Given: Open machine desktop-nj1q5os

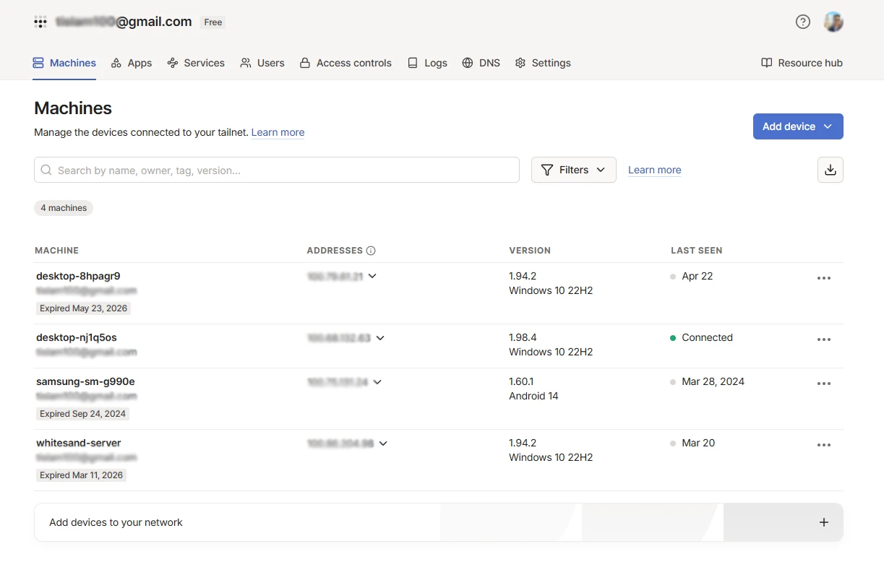Looking at the screenshot, I should 77,337.
